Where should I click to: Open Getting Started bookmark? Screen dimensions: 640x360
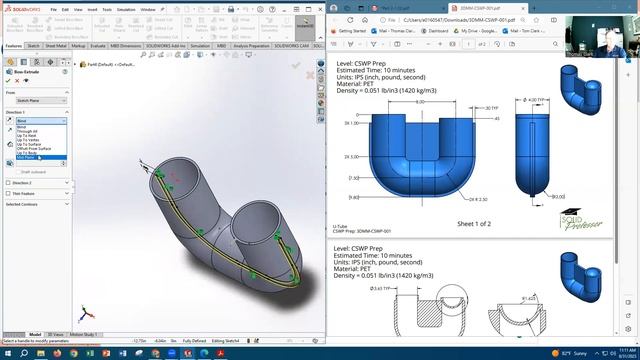(348, 31)
